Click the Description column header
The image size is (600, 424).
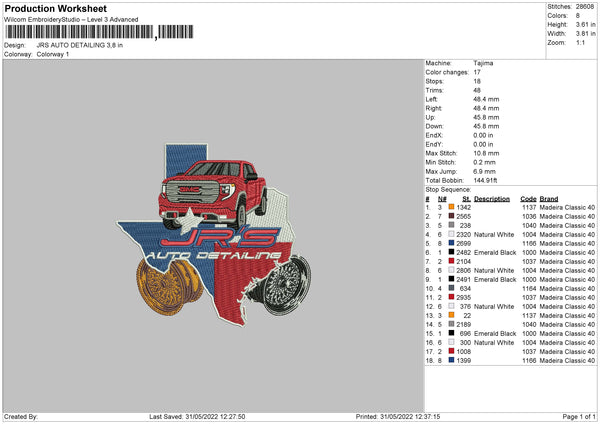tap(492, 198)
